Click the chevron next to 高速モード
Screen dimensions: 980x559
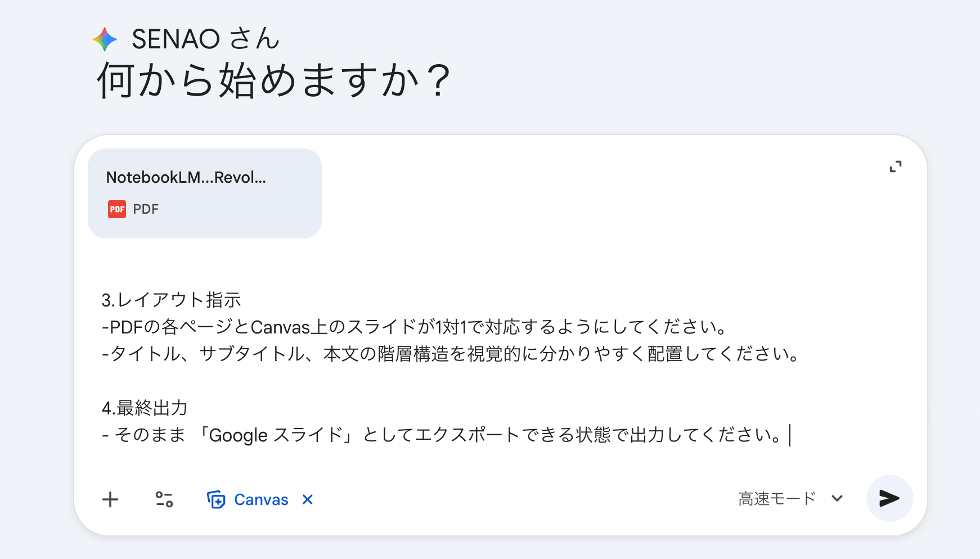[x=837, y=498]
